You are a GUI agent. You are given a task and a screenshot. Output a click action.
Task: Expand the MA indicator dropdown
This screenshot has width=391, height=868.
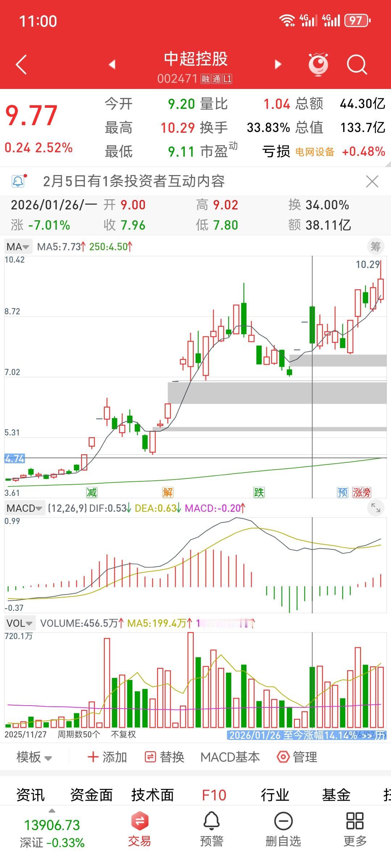[x=18, y=247]
